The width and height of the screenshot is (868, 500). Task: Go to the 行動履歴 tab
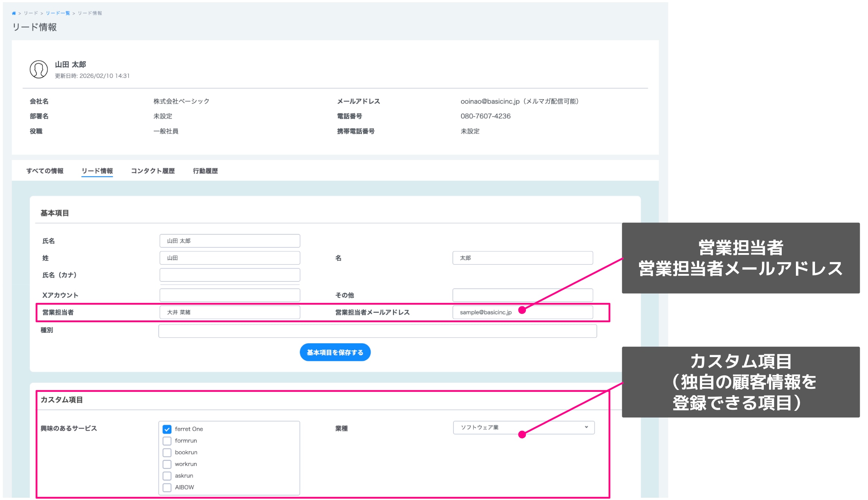205,171
